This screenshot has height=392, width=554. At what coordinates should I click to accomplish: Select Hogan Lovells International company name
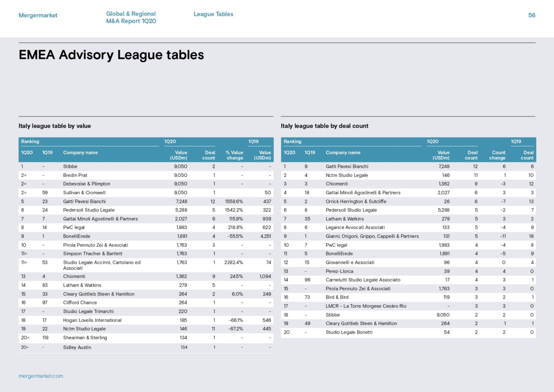point(92,320)
